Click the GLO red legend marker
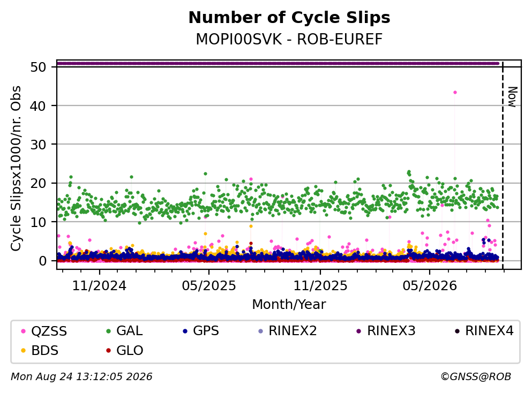 (x=109, y=351)
